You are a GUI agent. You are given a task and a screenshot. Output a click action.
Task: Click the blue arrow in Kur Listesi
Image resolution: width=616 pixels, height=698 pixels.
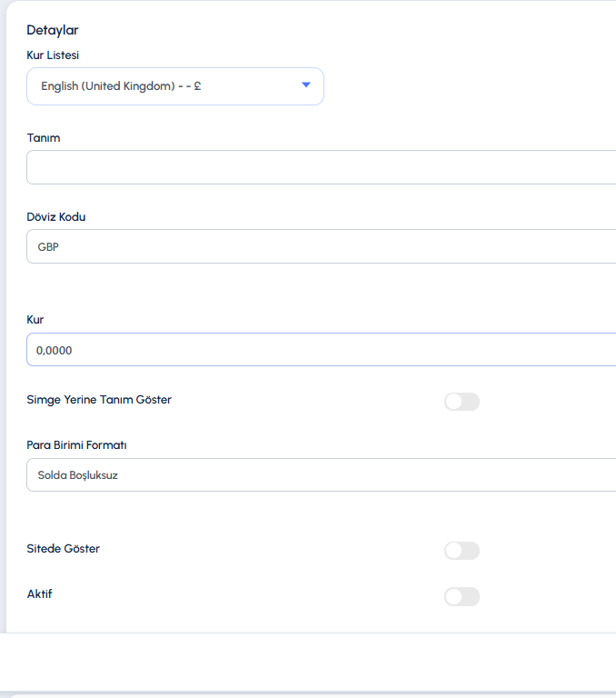click(306, 85)
